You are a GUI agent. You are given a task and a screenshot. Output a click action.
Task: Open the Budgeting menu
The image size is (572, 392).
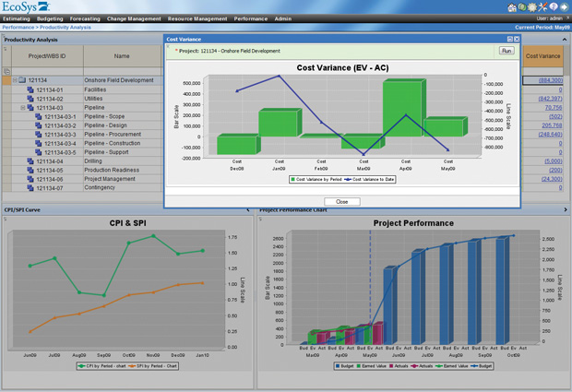pyautogui.click(x=50, y=18)
